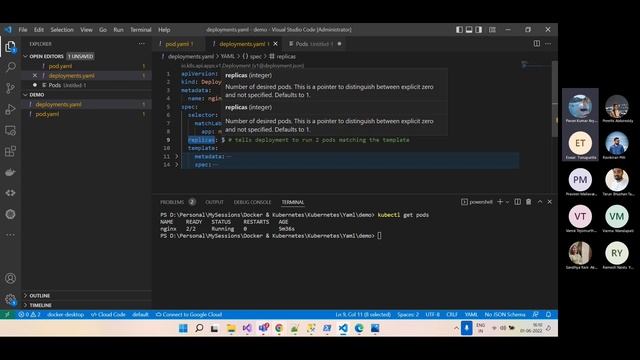Show additional activity bar views ellipsis
640x360 pixels.
[x=11, y=235]
